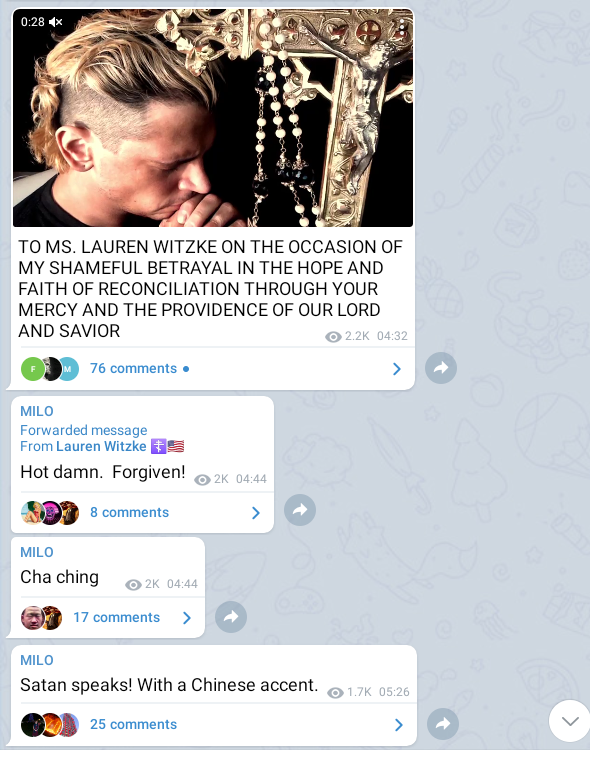This screenshot has width=590, height=760.
Task: Jump to bottom with the down-arrow button
Action: [570, 721]
